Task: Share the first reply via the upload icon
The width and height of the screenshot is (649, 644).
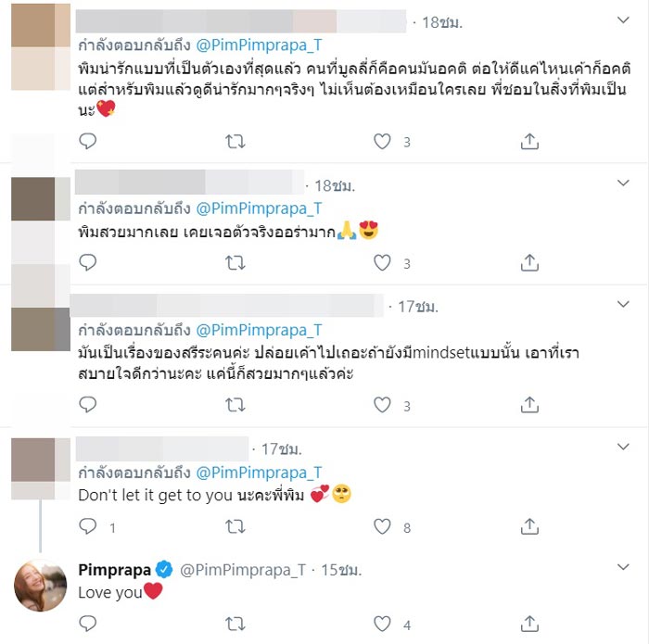Action: 529,142
